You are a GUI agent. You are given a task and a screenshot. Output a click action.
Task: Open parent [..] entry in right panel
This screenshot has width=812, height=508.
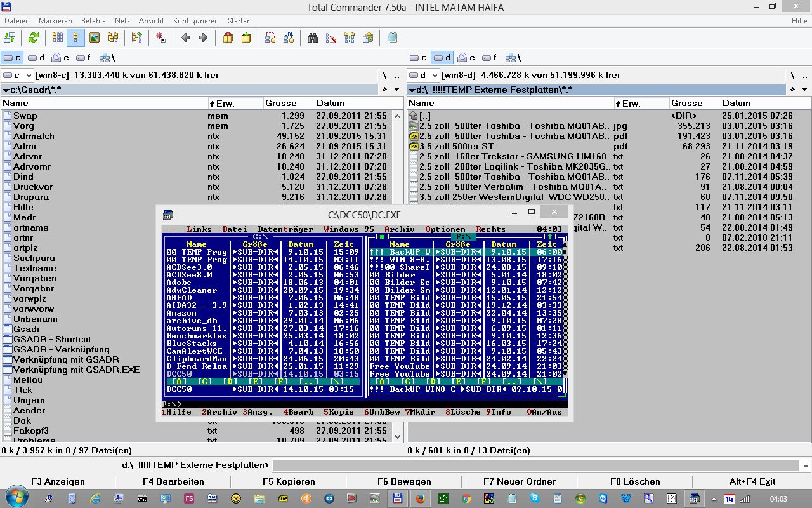424,116
